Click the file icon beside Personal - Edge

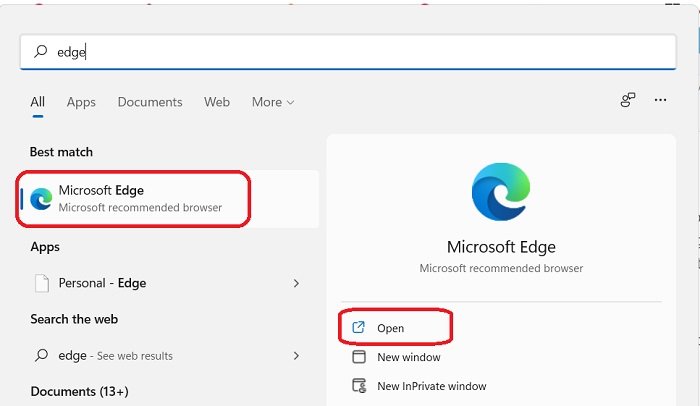pos(42,283)
